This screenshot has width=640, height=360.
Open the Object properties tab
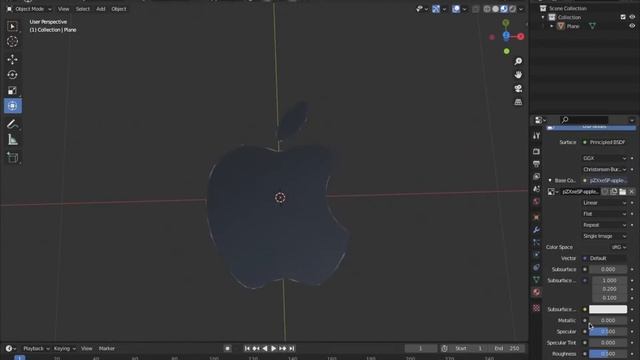pyautogui.click(x=536, y=217)
